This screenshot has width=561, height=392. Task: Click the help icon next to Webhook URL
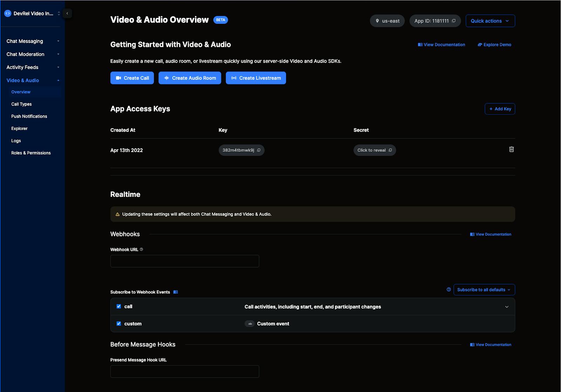point(141,249)
